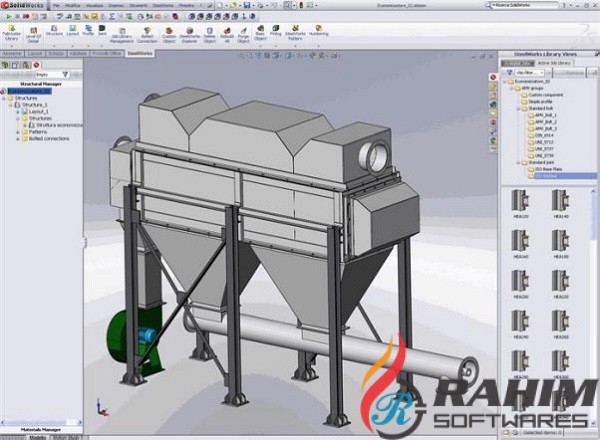Viewport: 600px width, 440px height.
Task: Start the Bolted Connection tool
Action: click(147, 35)
